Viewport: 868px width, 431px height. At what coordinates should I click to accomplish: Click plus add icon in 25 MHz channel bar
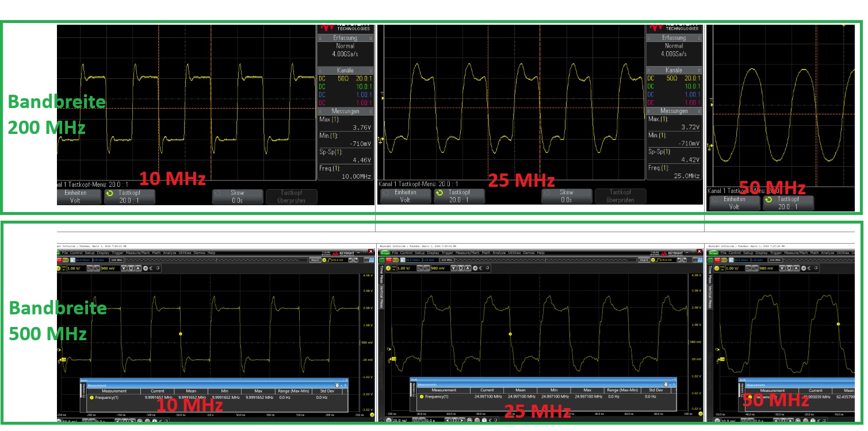[x=475, y=268]
